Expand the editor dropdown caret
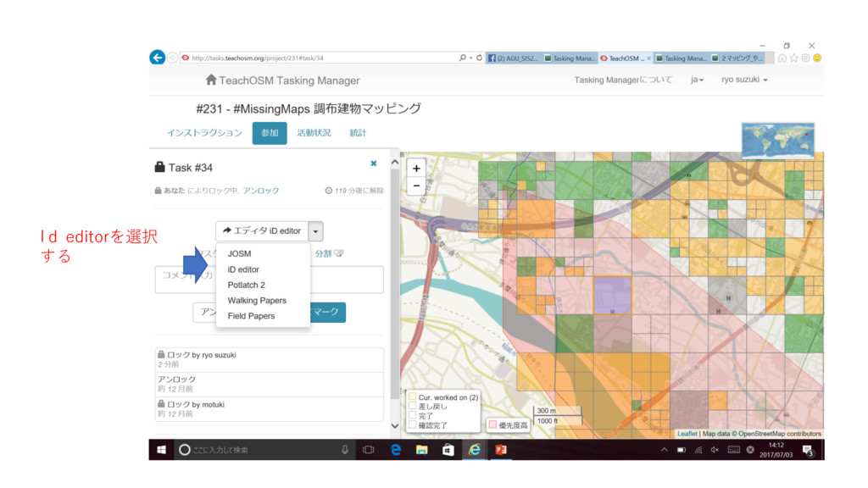 315,230
